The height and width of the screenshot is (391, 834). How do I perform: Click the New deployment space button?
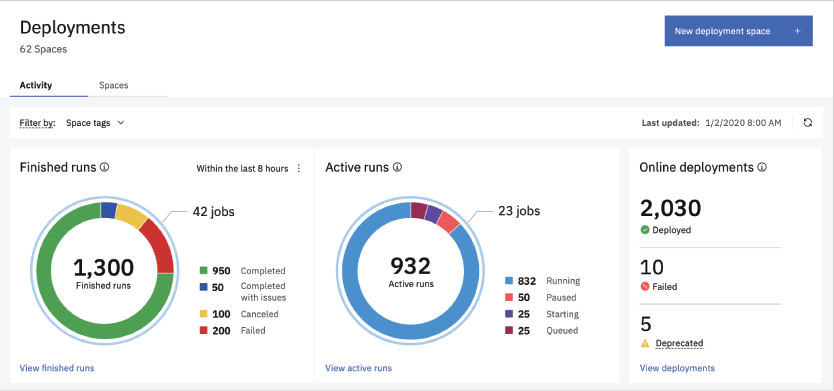click(x=738, y=31)
